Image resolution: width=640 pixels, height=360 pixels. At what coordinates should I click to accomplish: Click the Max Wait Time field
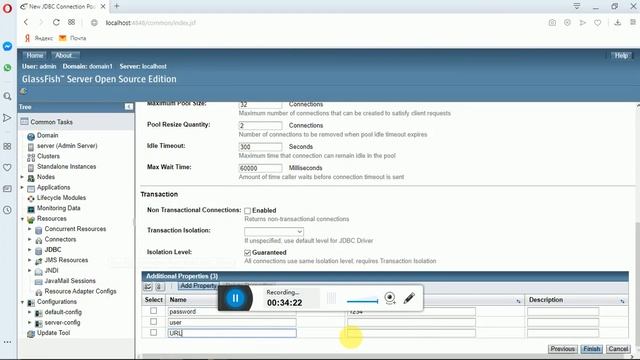click(260, 168)
